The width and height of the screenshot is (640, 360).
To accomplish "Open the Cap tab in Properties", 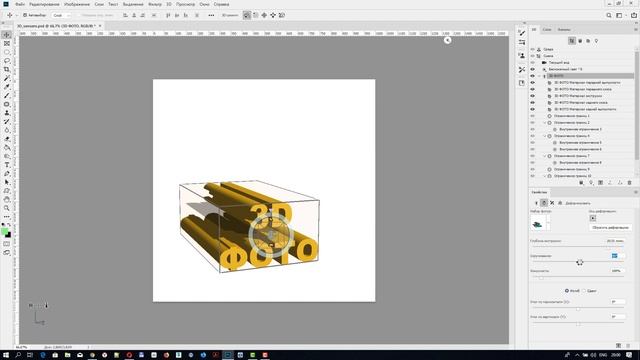I will click(552, 203).
